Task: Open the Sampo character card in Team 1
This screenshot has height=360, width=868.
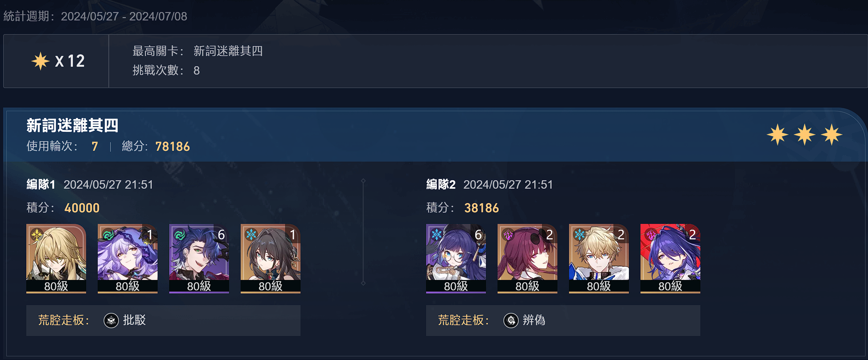Action: [x=199, y=258]
